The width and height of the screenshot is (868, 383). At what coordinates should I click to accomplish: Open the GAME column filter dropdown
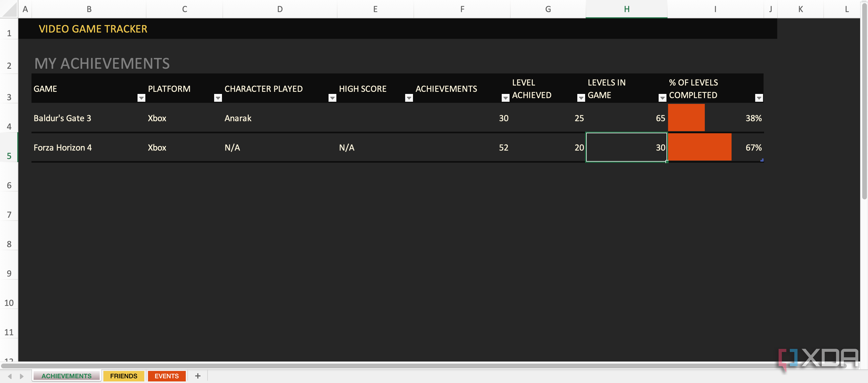pyautogui.click(x=141, y=98)
